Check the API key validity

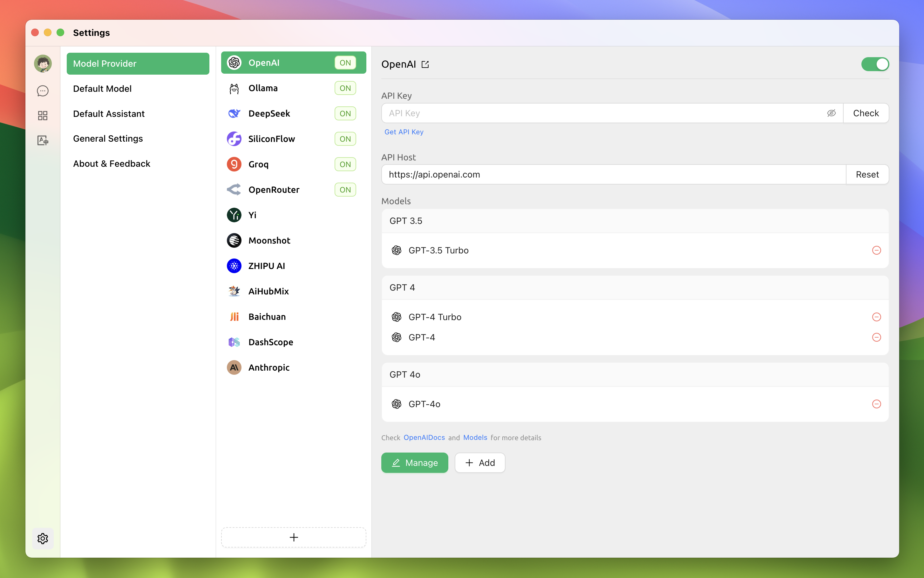[866, 113]
